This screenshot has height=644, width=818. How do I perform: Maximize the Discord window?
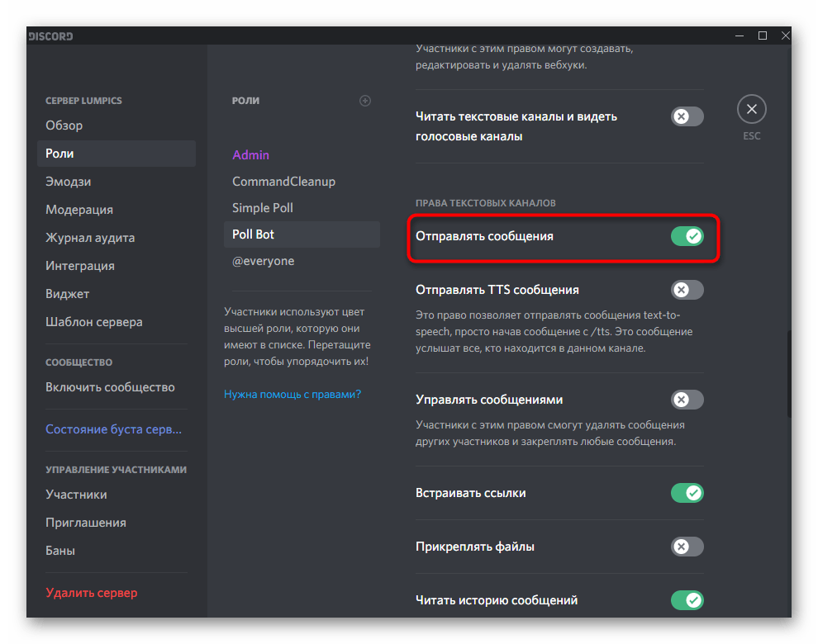click(x=762, y=36)
